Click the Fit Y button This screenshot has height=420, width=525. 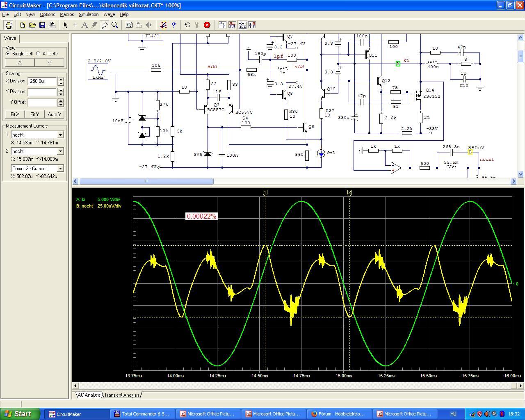coord(35,114)
